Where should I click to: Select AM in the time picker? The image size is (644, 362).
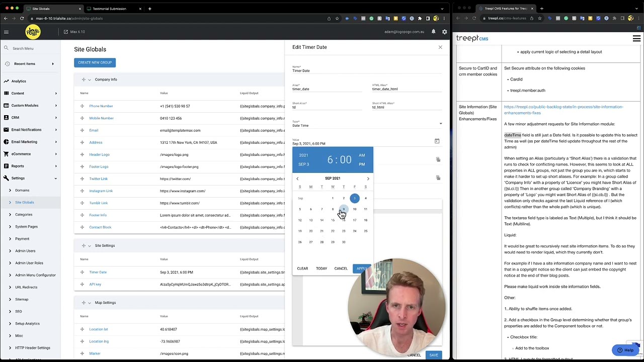[362, 155]
